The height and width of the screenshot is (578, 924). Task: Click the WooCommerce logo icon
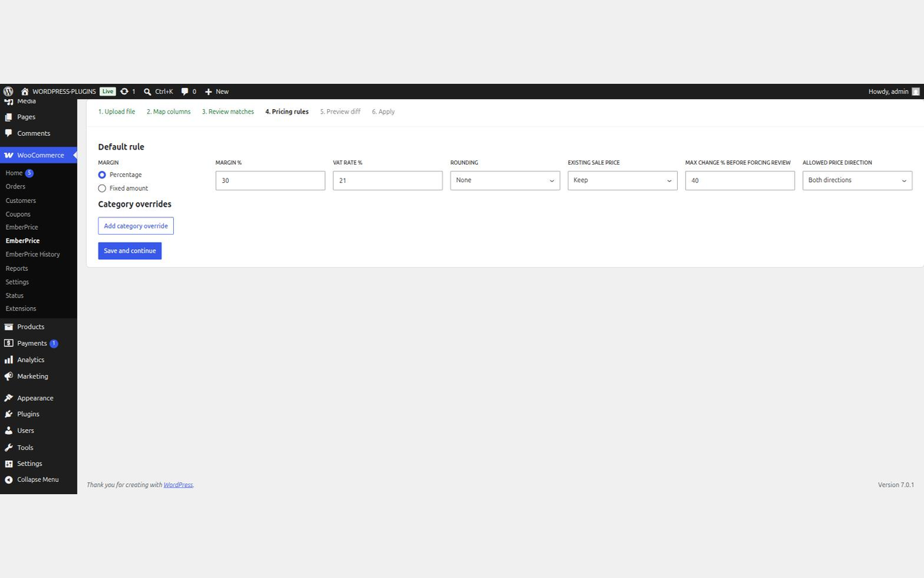[x=9, y=155]
